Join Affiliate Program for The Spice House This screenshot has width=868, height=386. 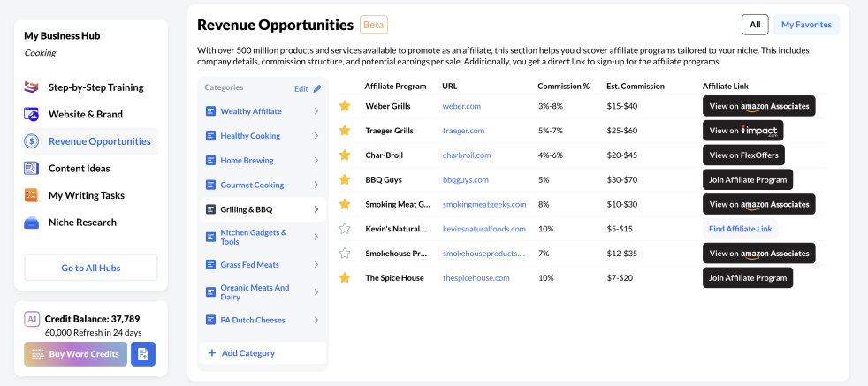(x=747, y=277)
